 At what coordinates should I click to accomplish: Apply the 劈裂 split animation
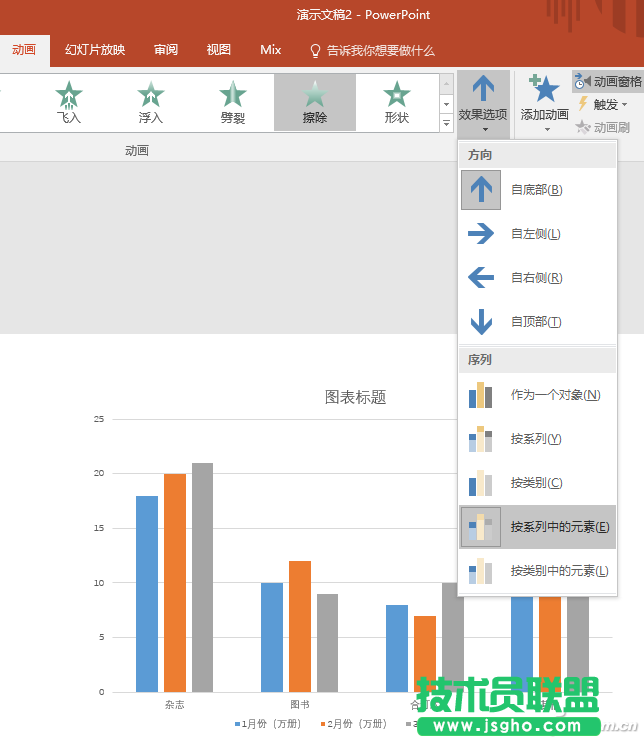(x=233, y=101)
